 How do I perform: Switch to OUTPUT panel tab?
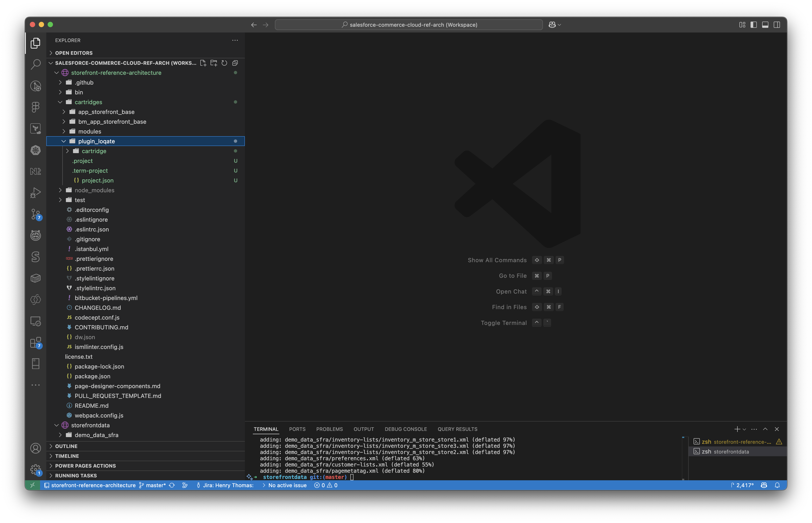[x=364, y=429]
